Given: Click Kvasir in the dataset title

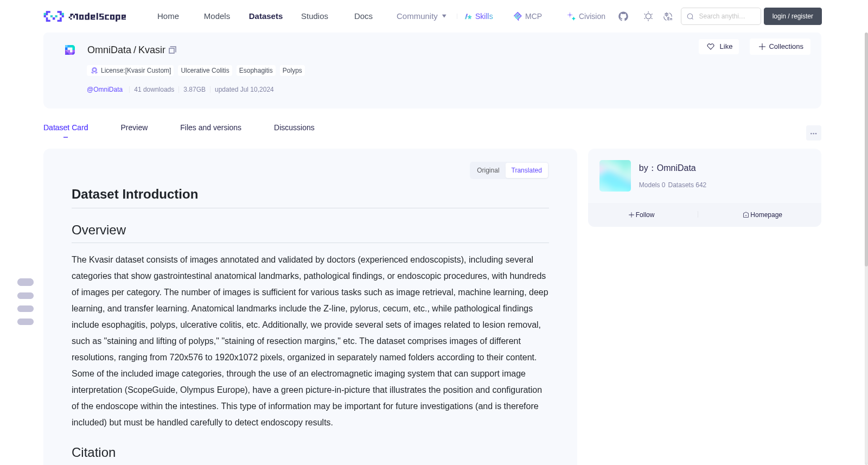Looking at the screenshot, I should (x=152, y=50).
